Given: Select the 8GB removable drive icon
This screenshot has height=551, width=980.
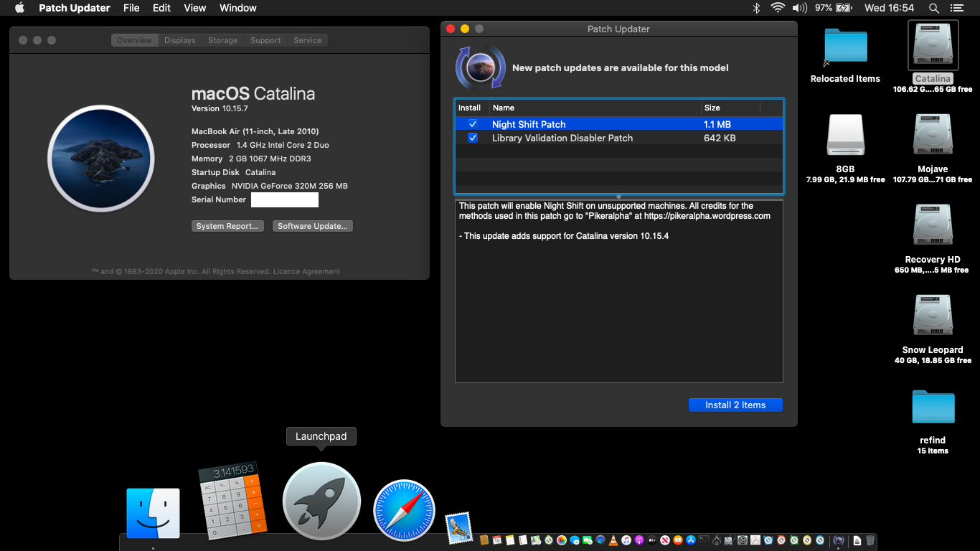Looking at the screenshot, I should [845, 134].
